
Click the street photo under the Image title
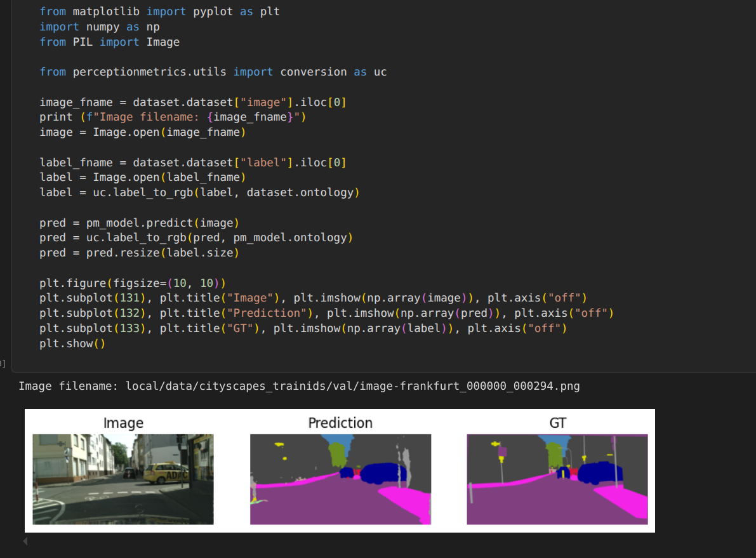tap(123, 479)
